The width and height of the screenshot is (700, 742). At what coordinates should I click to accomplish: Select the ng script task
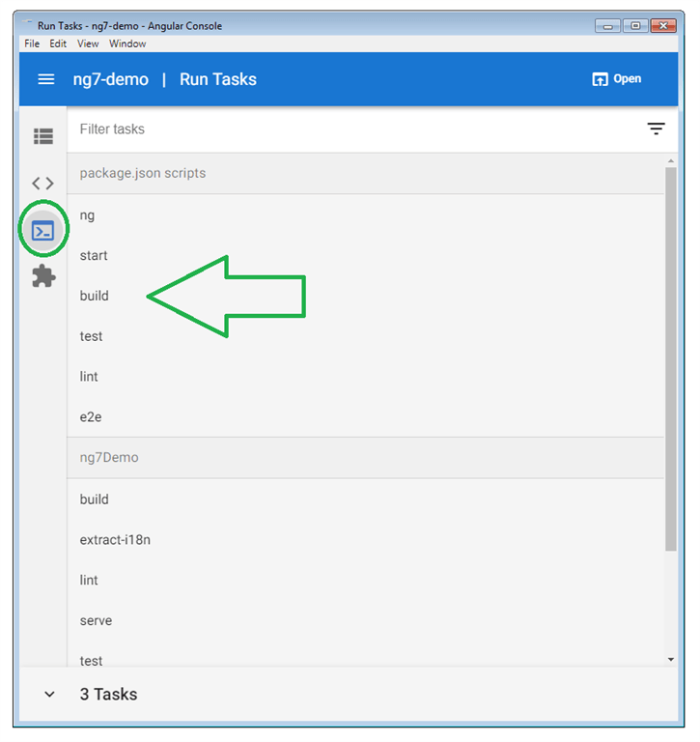(x=365, y=215)
